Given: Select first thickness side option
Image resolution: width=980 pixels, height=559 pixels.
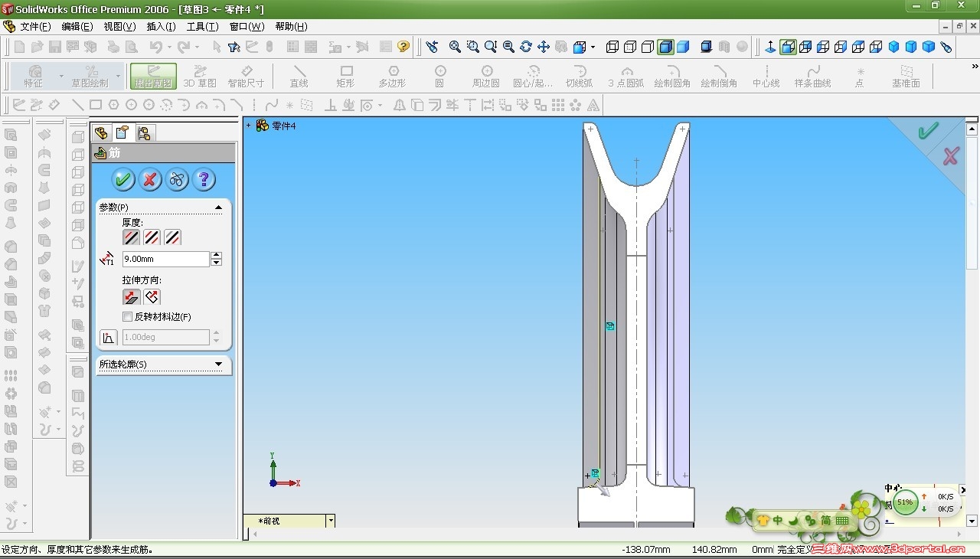Looking at the screenshot, I should 132,237.
